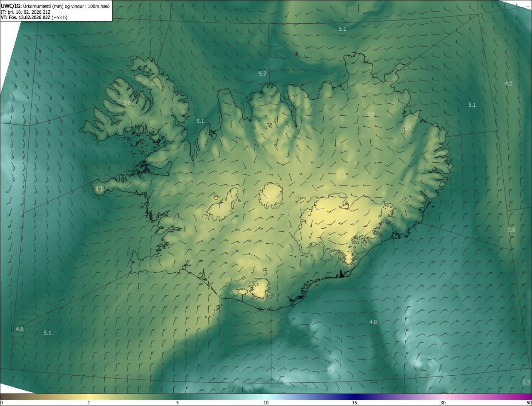Click the 1 tick on the color scale
This screenshot has height=406, width=532.
89,403
